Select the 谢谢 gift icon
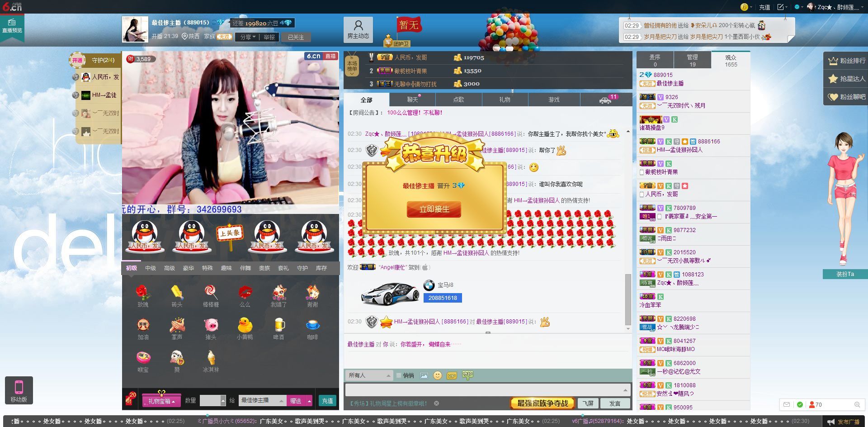The height and width of the screenshot is (427, 868). 312,293
